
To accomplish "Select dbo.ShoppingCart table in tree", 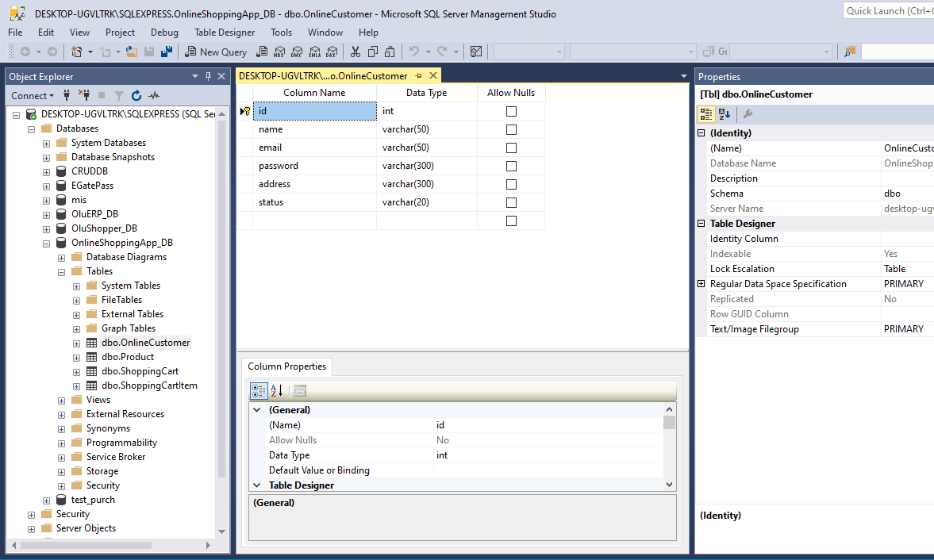I will 140,371.
